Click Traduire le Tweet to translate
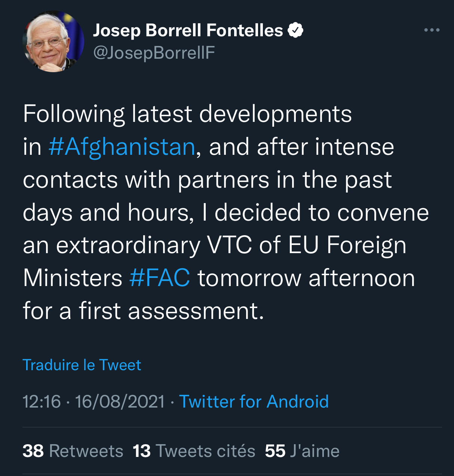The image size is (454, 476). pyautogui.click(x=82, y=365)
